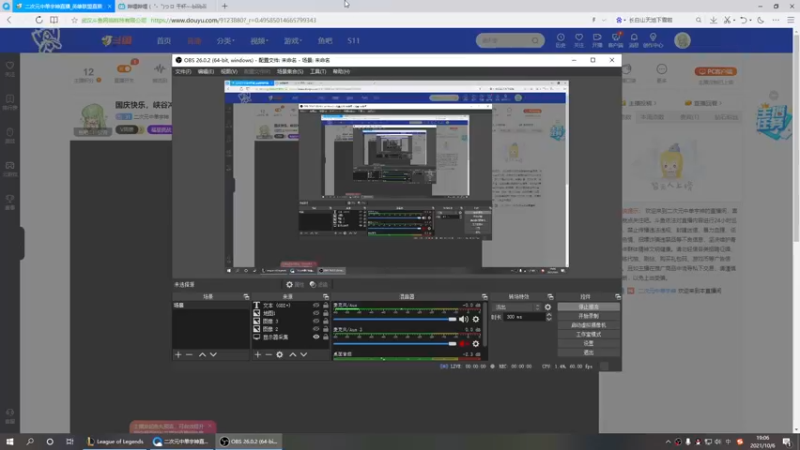Image resolution: width=800 pixels, height=450 pixels.
Task: Pop out the 混音器 dock panel
Action: [484, 296]
